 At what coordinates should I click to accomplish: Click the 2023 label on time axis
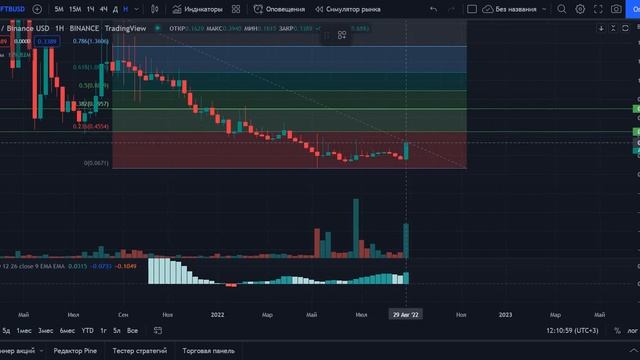(x=505, y=315)
